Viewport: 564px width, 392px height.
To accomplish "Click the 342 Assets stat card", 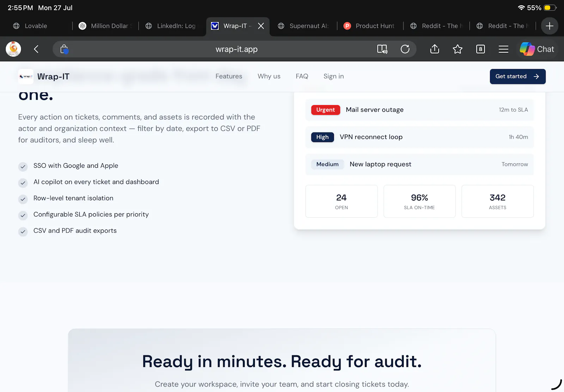I will coord(497,201).
